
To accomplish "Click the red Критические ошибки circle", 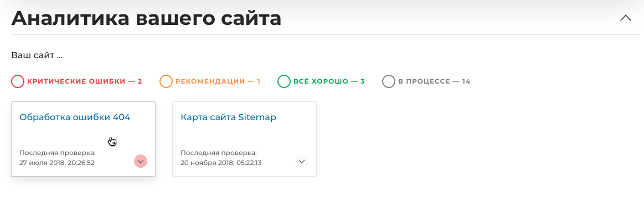I will 18,81.
